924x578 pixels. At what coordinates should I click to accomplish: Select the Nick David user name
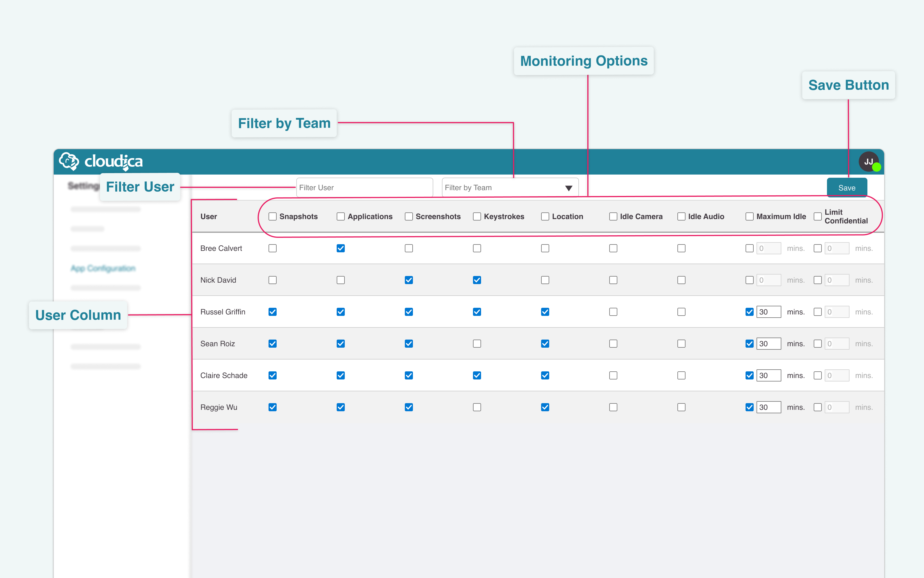(x=218, y=280)
